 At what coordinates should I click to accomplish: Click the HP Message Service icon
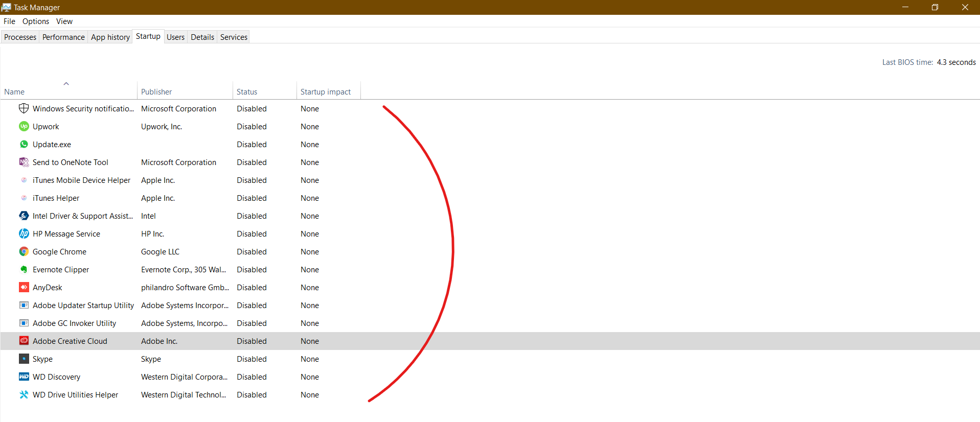(x=24, y=233)
